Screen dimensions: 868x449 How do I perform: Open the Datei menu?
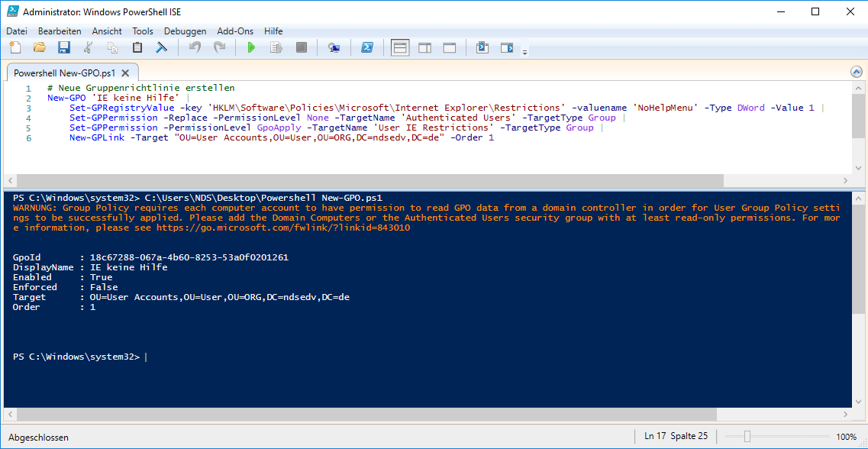point(17,31)
